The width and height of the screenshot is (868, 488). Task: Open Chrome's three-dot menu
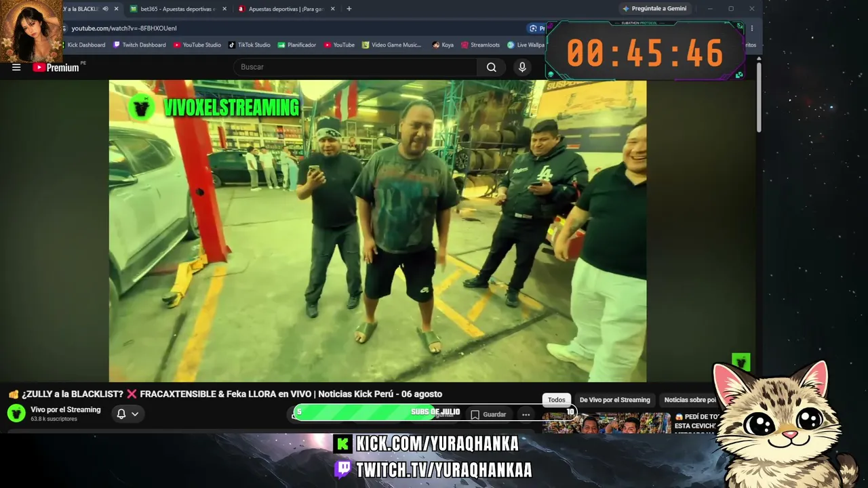coord(751,28)
